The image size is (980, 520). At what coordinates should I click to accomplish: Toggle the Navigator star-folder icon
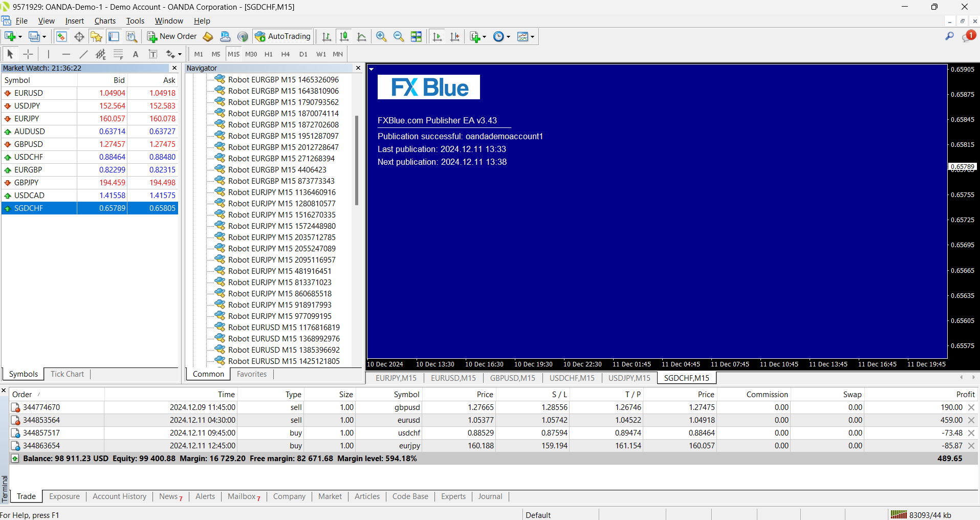pyautogui.click(x=96, y=36)
